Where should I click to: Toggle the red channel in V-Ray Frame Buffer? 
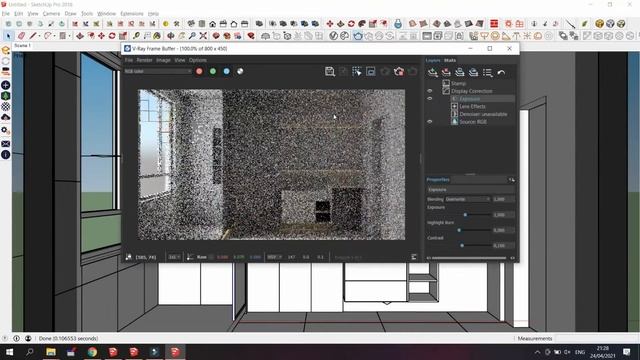click(199, 71)
